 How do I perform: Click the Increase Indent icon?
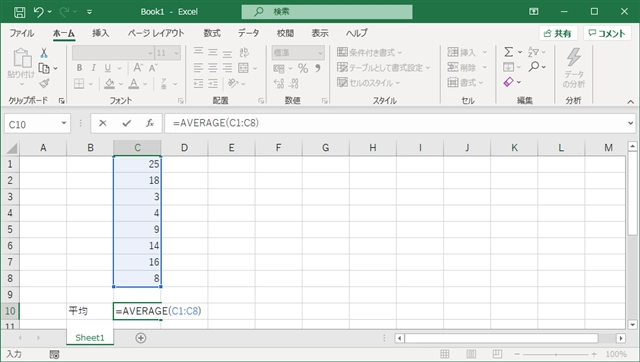pyautogui.click(x=213, y=84)
